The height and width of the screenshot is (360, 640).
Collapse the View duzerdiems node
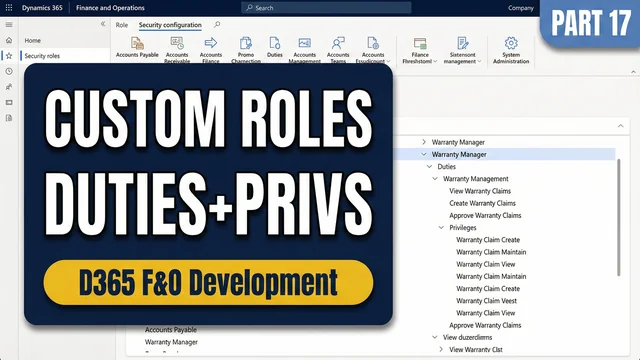(435, 337)
